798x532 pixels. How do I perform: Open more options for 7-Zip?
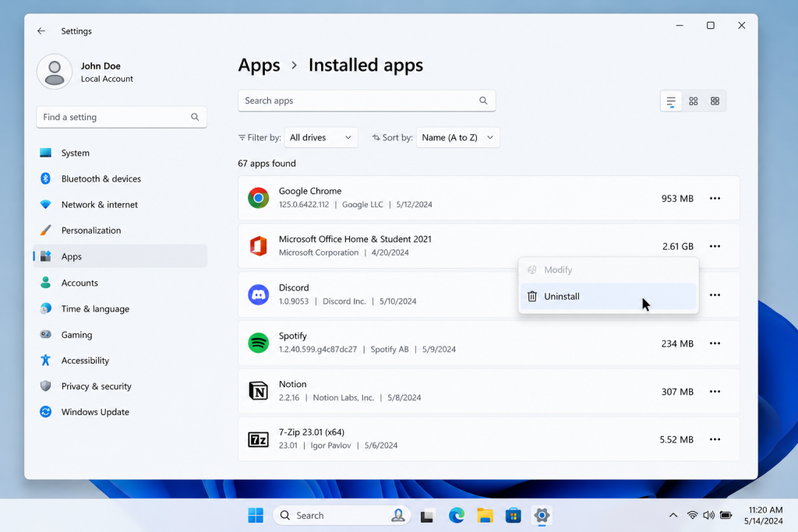coord(715,439)
